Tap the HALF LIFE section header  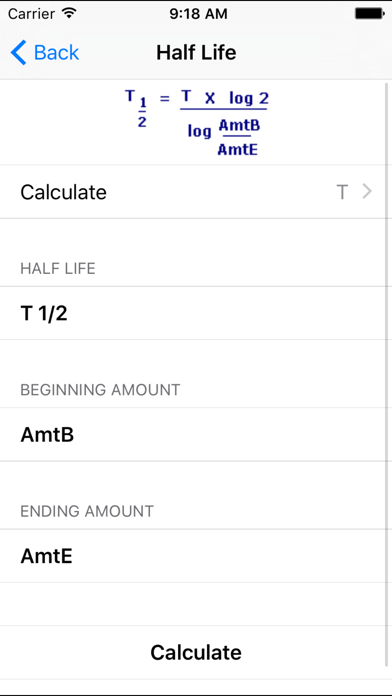(x=58, y=269)
